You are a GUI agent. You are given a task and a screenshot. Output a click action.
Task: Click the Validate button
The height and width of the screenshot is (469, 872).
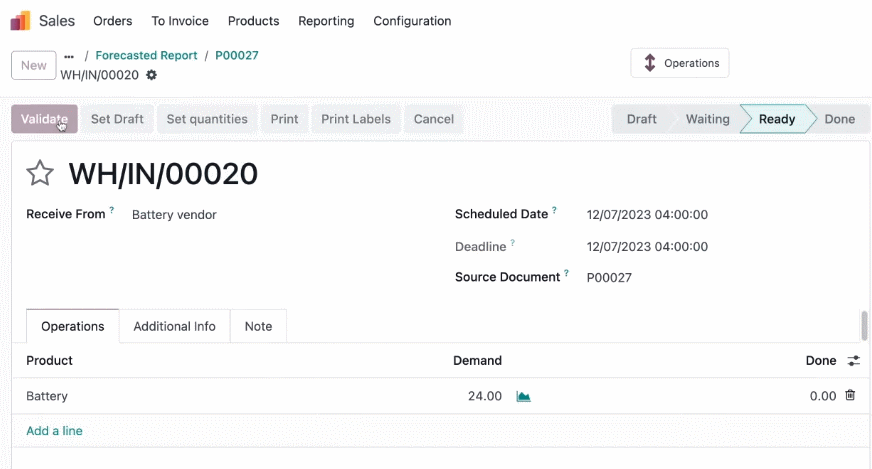[x=44, y=119]
